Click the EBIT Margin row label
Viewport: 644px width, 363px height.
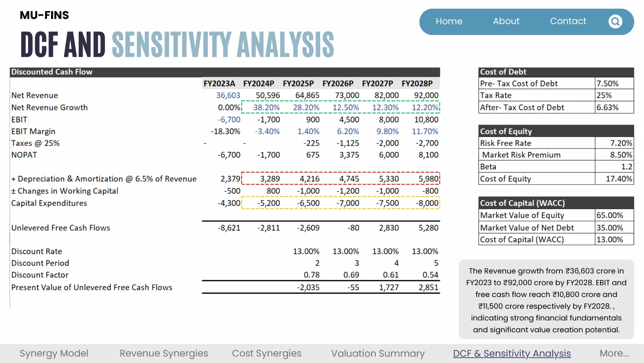(x=33, y=131)
